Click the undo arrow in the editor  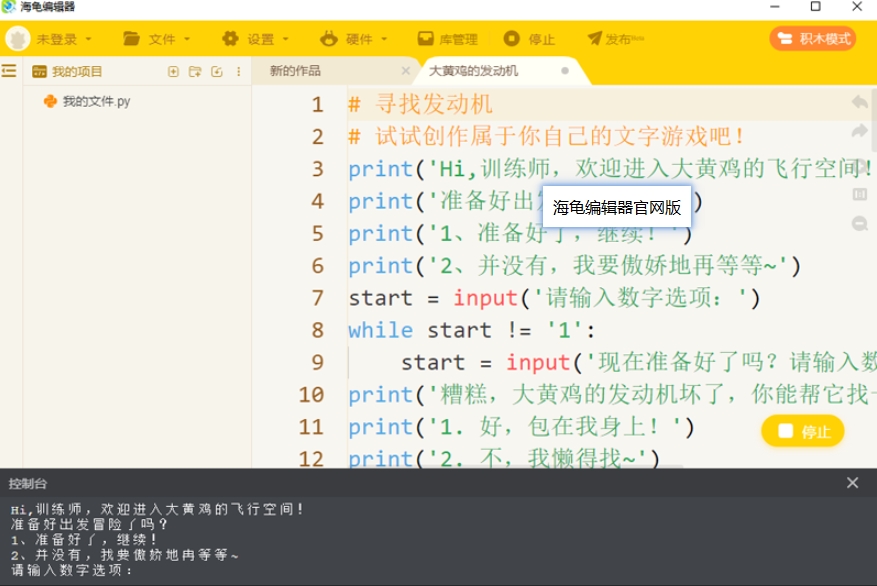859,102
